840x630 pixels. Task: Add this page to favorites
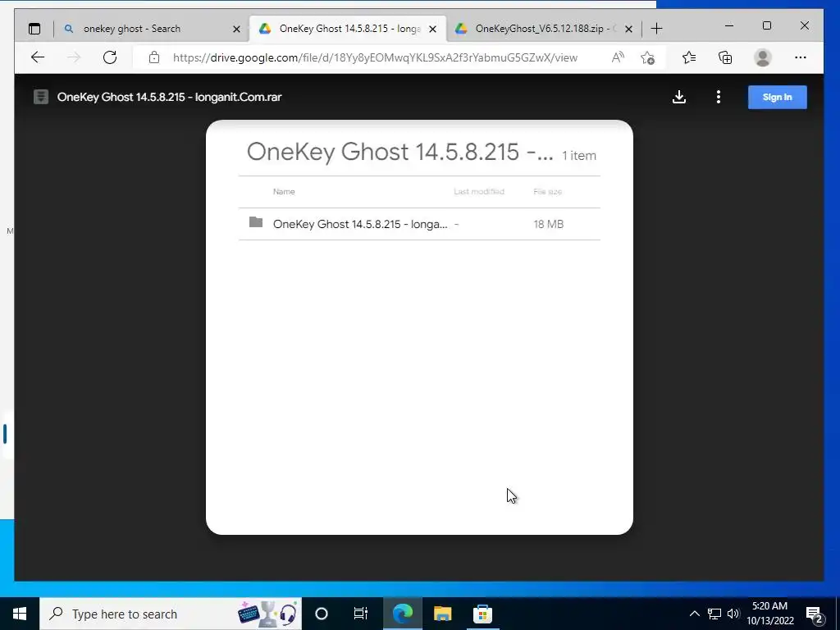(648, 57)
